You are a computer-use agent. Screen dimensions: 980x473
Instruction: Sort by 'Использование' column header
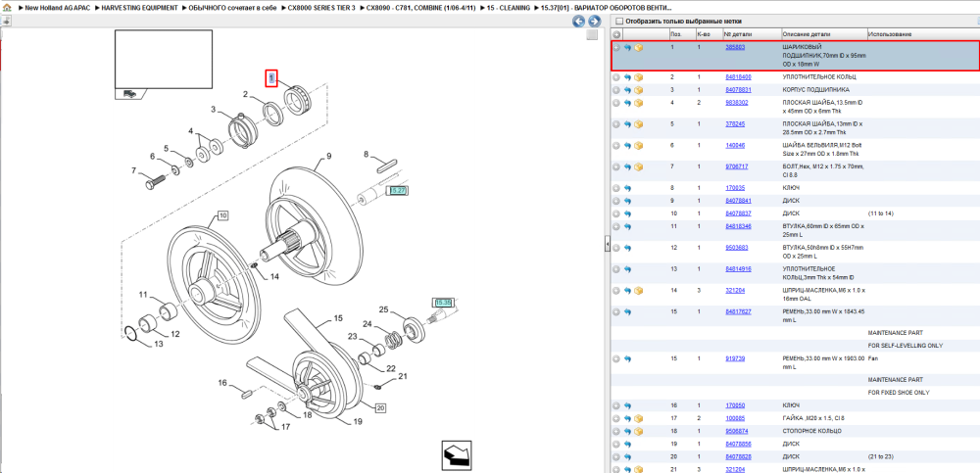click(x=890, y=33)
